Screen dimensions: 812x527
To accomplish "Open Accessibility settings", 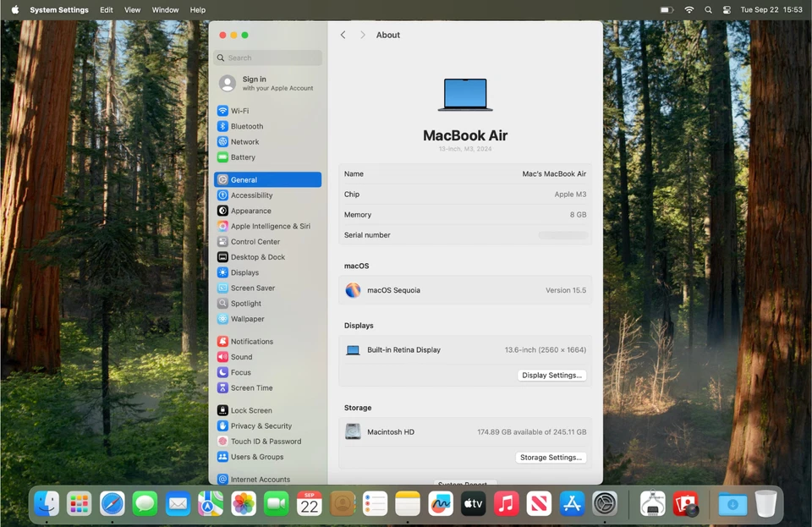I will [x=267, y=195].
